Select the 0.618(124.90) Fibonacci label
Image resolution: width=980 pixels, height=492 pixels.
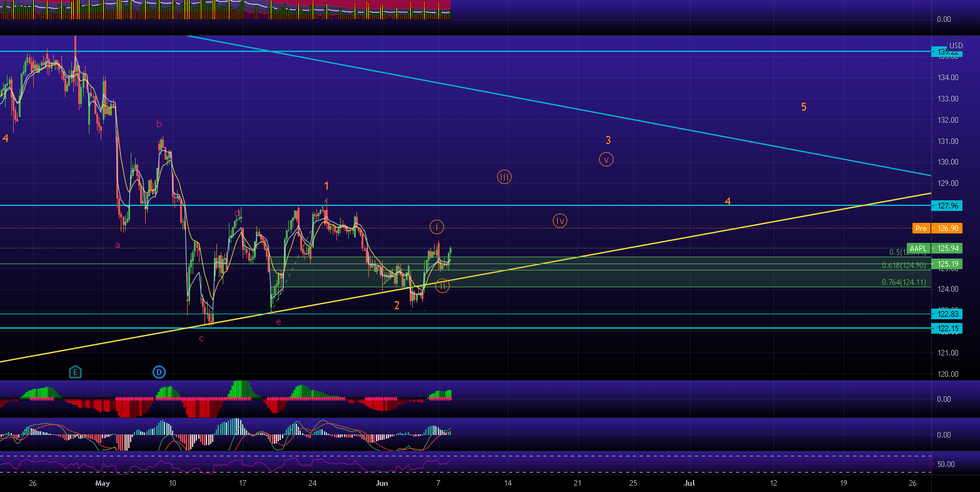[x=903, y=265]
